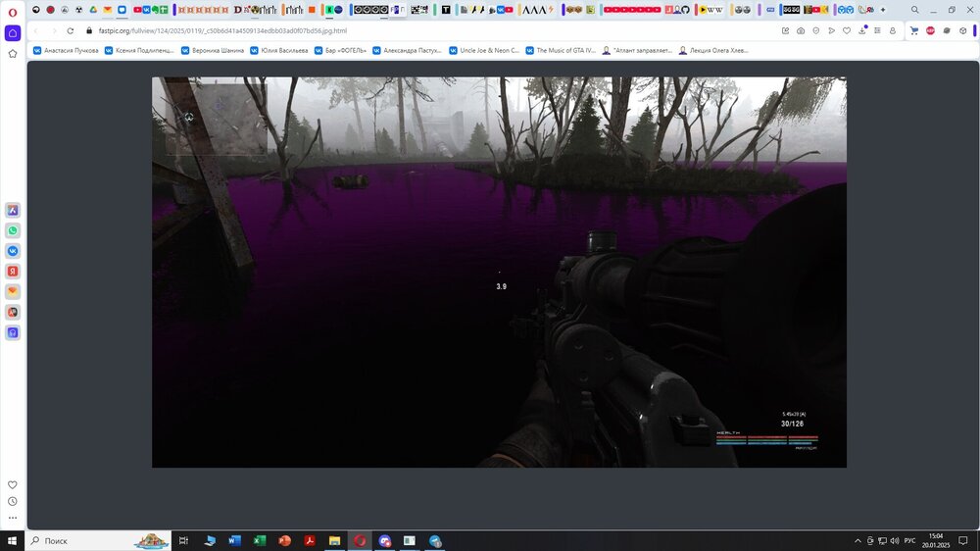Launch Excel from taskbar
Screen dimensions: 980x551
(x=260, y=540)
